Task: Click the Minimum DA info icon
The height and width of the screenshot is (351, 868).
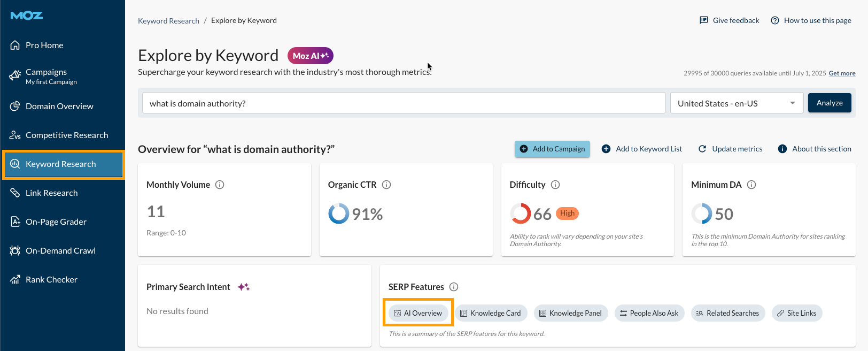Action: 751,185
